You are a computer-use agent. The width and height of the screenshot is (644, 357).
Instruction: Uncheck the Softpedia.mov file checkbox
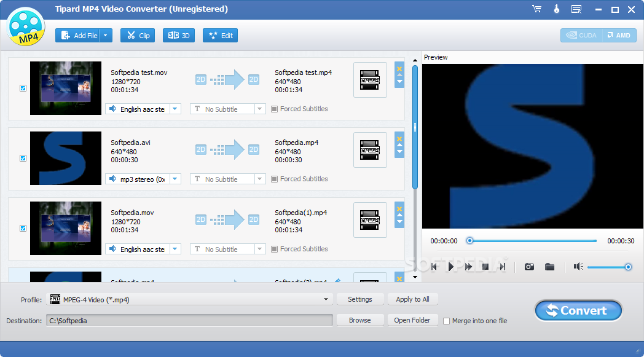tap(23, 228)
